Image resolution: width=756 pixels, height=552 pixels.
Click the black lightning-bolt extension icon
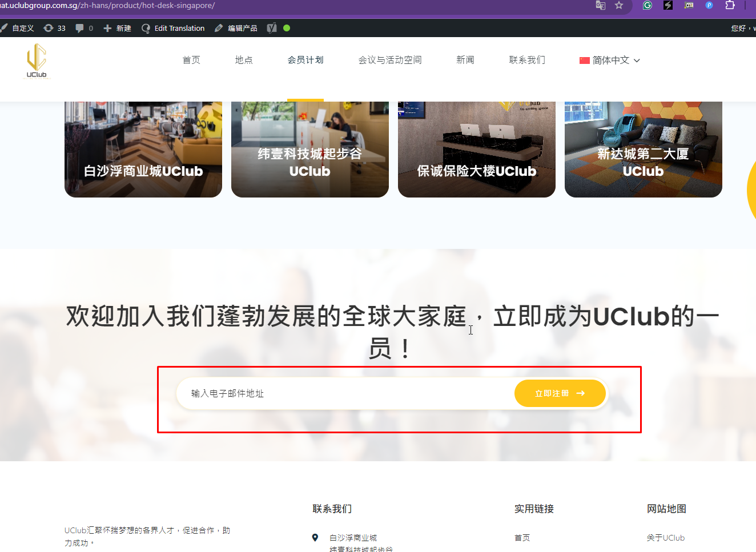(x=668, y=5)
